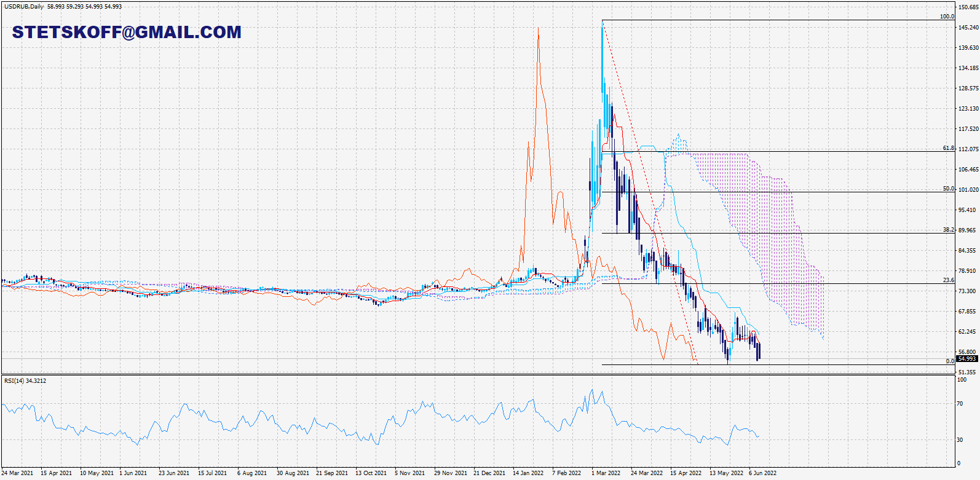Screen dimensions: 980x480
Task: Click the 78.910 price axis label
Action: tap(967, 271)
